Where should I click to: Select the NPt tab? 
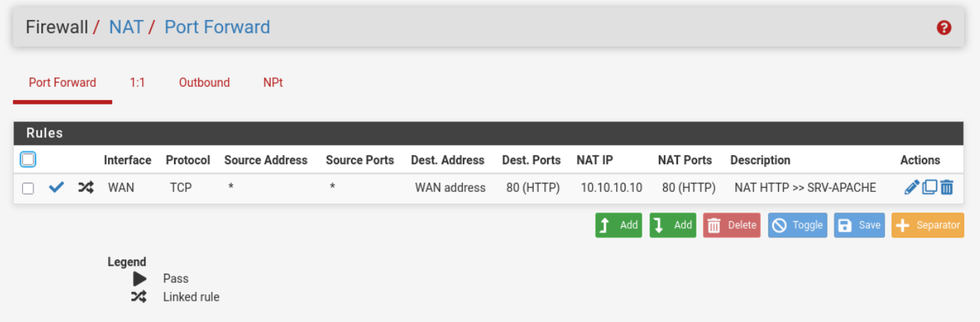tap(273, 82)
